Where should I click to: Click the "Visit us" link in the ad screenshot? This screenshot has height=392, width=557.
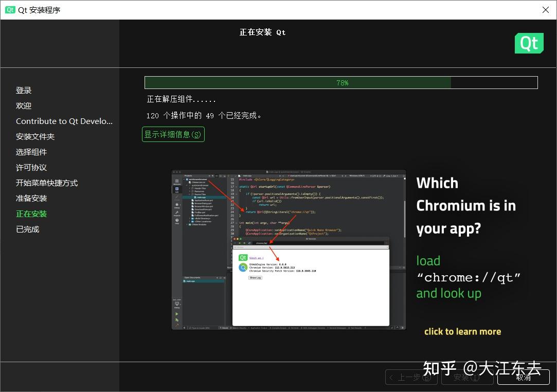[256, 257]
